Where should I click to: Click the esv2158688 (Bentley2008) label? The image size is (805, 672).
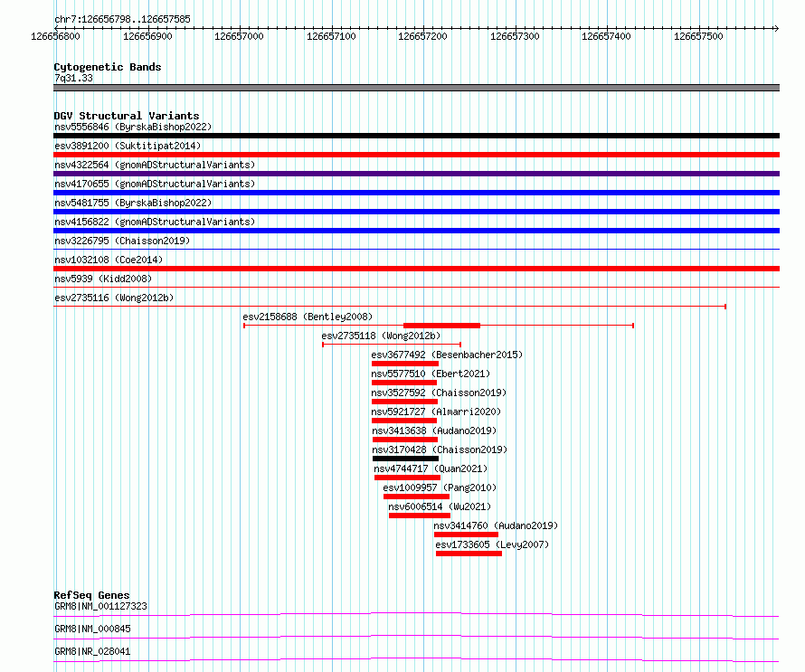[x=308, y=317]
